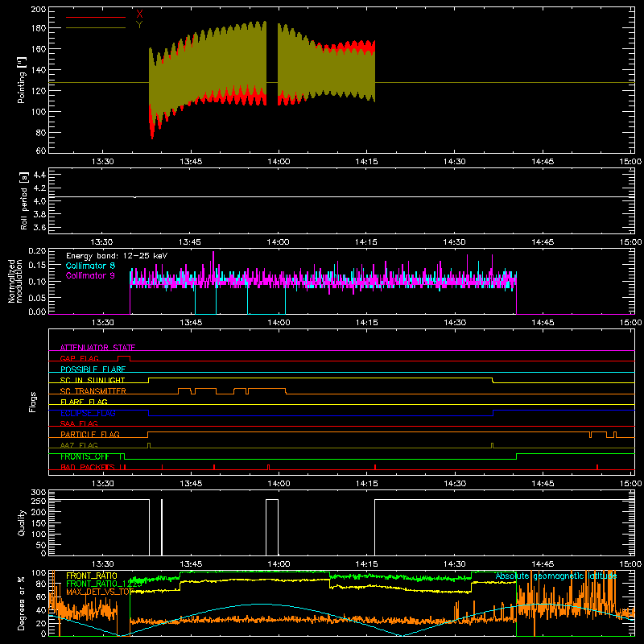Select the cyan 'Collimator 8' legend label
The height and width of the screenshot is (644, 644).
tap(90, 266)
